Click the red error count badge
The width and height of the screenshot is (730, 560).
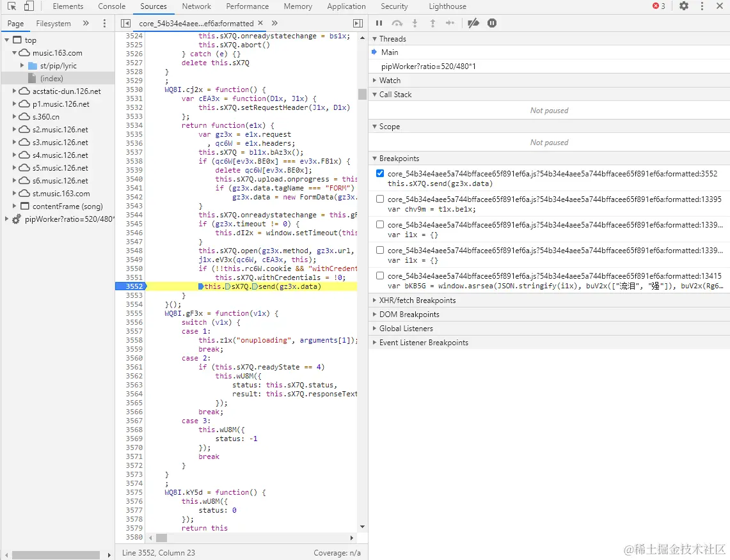(658, 6)
